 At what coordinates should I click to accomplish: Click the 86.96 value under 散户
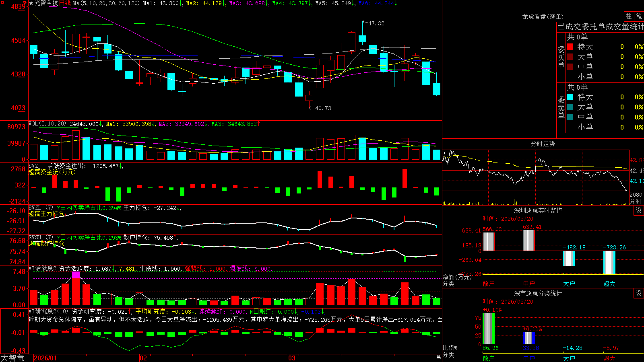click(491, 348)
